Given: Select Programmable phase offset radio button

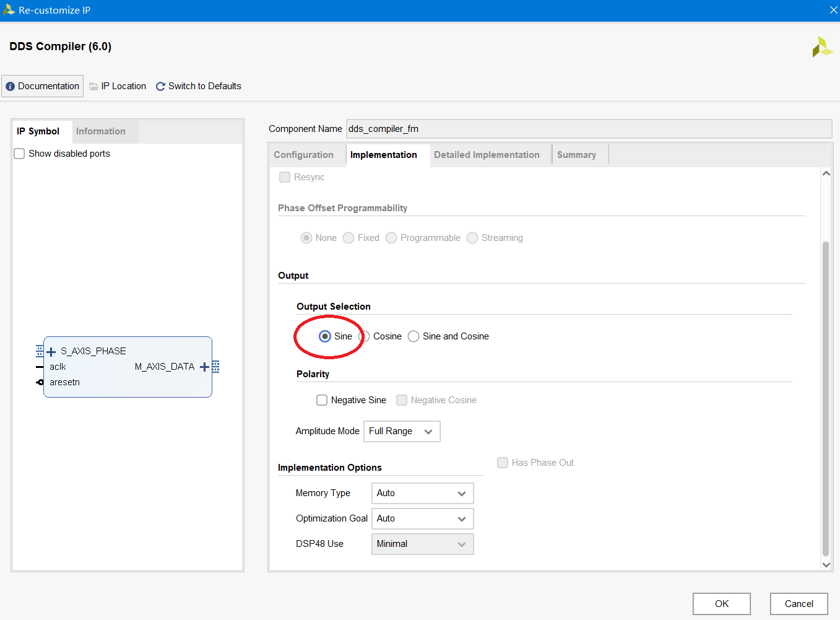Looking at the screenshot, I should (391, 238).
